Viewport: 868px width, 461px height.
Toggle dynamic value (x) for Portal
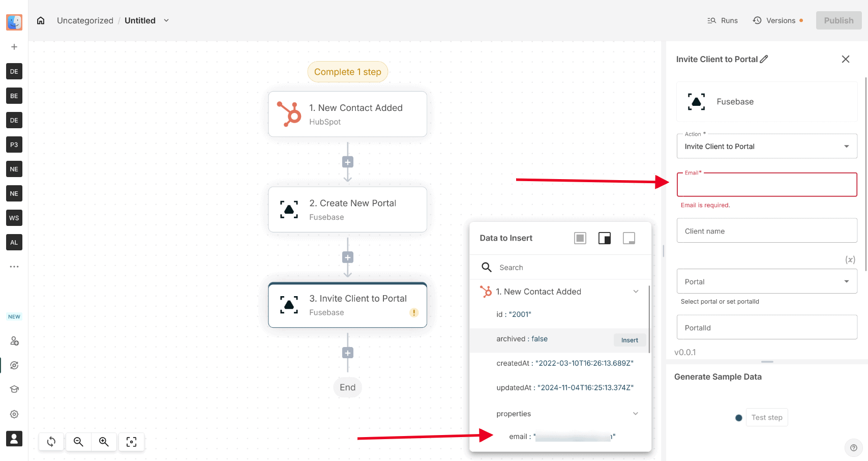[850, 260]
